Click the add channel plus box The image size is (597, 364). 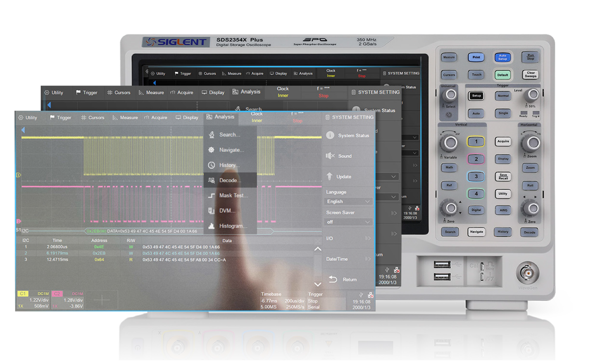tap(102, 300)
